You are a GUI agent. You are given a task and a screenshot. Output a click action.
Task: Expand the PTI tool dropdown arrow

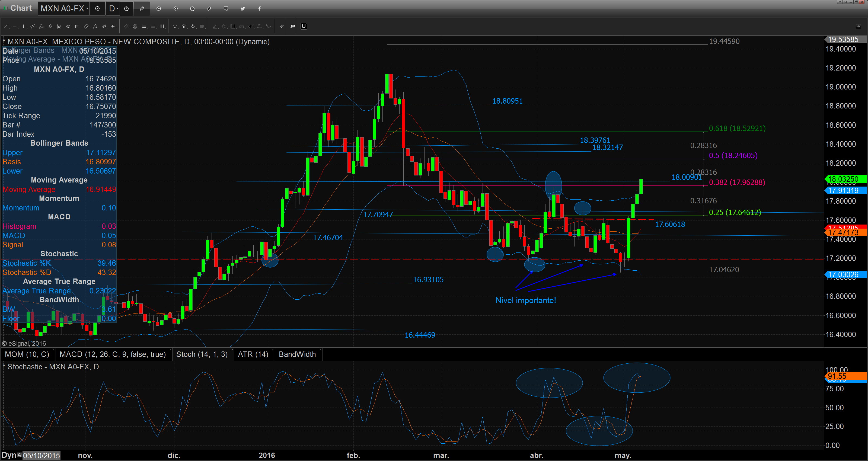263,28
